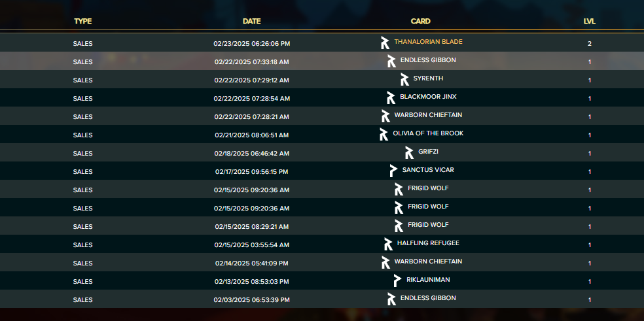Viewport: 644px width, 321px height.
Task: Click the edition icon beside Riklauniman
Action: 397,280
